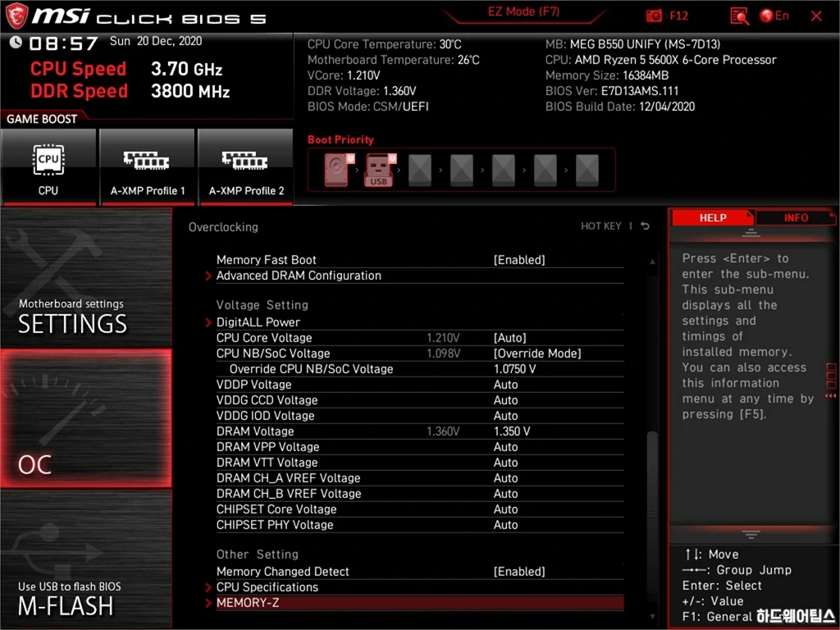Open the OC section
The height and width of the screenshot is (630, 840).
point(86,418)
